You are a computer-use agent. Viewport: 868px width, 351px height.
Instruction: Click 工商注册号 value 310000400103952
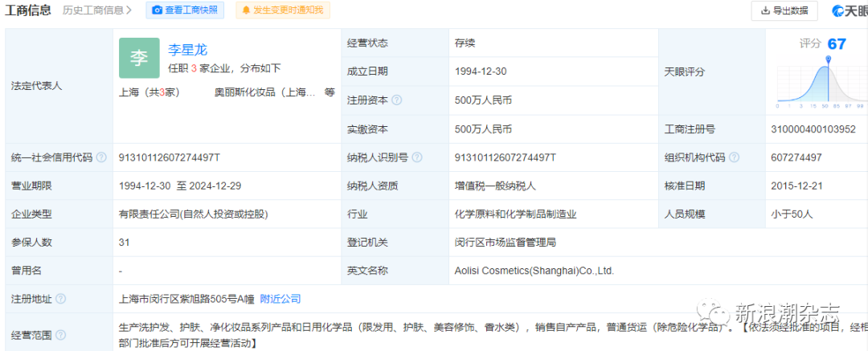pos(813,129)
